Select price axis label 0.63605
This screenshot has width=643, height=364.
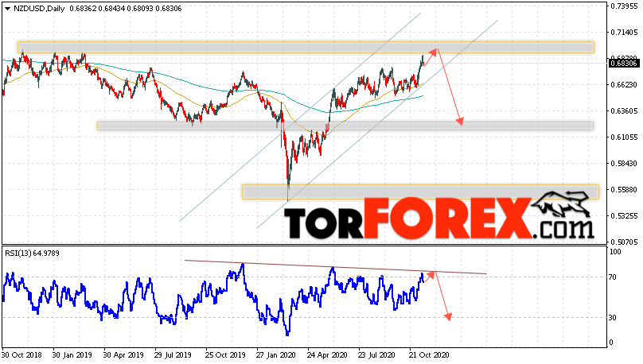(624, 111)
